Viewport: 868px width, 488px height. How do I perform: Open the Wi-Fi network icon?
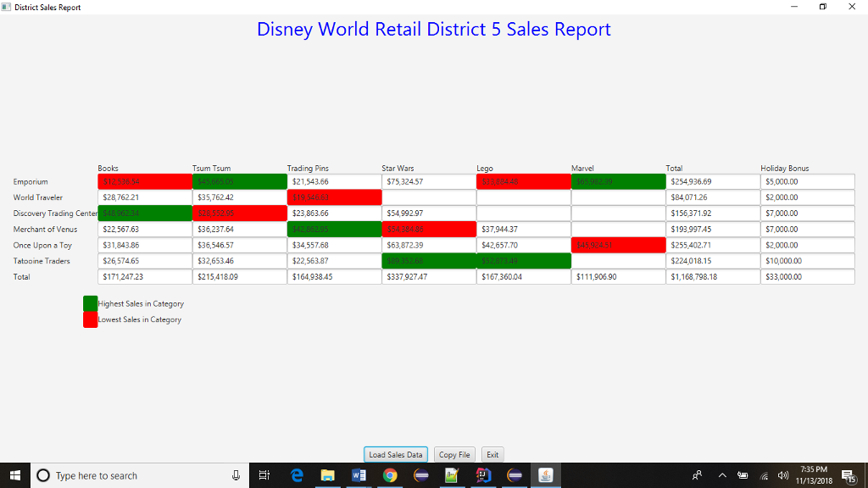coord(764,476)
